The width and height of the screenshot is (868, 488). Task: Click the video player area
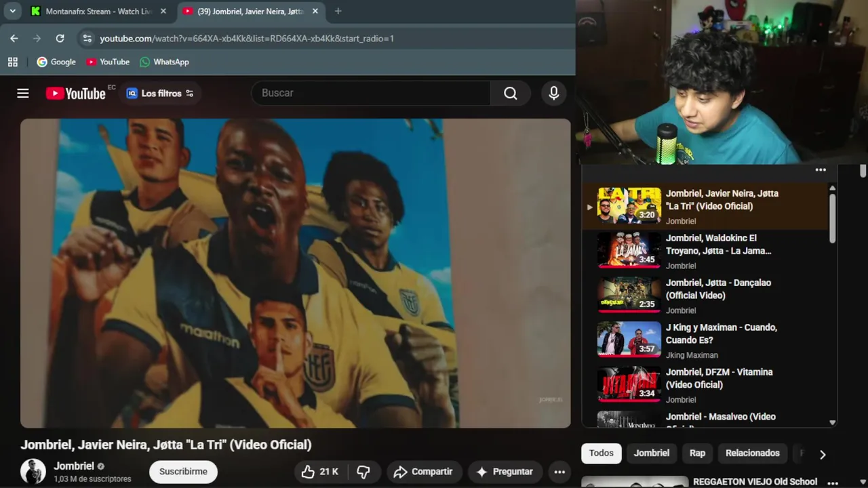[296, 273]
